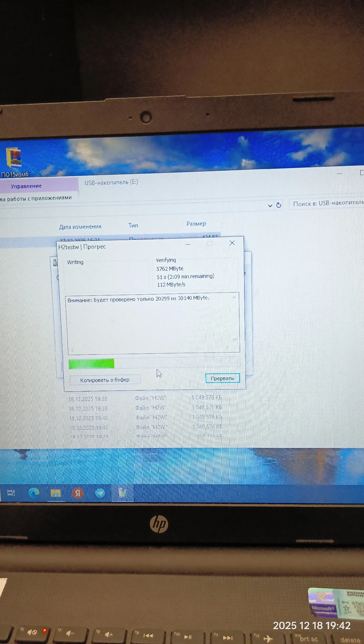Click the USB-накопитель (E:) window title
Image resolution: width=364 pixels, height=644 pixels.
pyautogui.click(x=111, y=182)
